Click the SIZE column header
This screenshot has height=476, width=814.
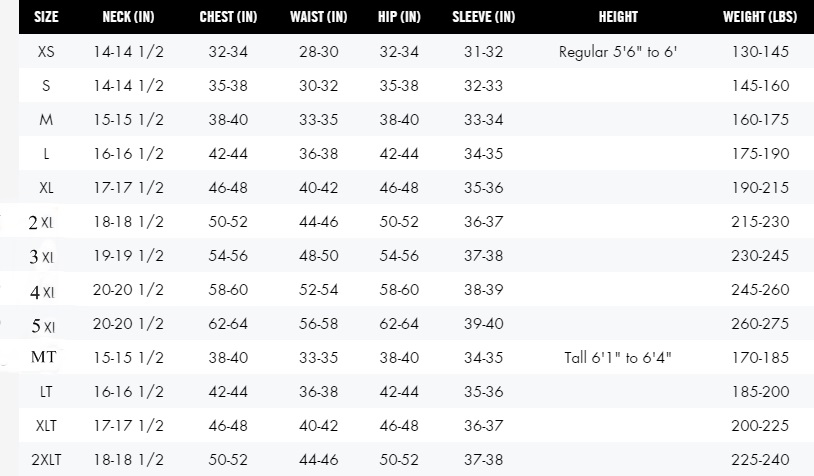pyautogui.click(x=46, y=17)
